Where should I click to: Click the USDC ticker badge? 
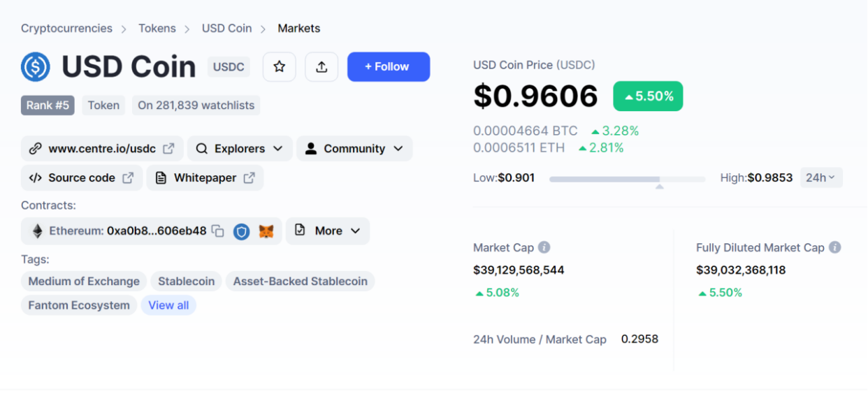coord(229,67)
